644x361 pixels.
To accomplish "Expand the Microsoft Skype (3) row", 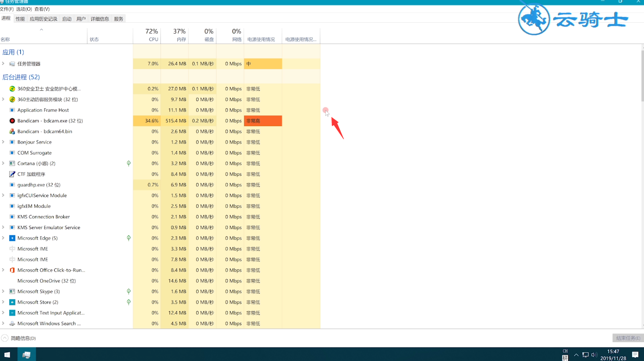I will (3, 291).
